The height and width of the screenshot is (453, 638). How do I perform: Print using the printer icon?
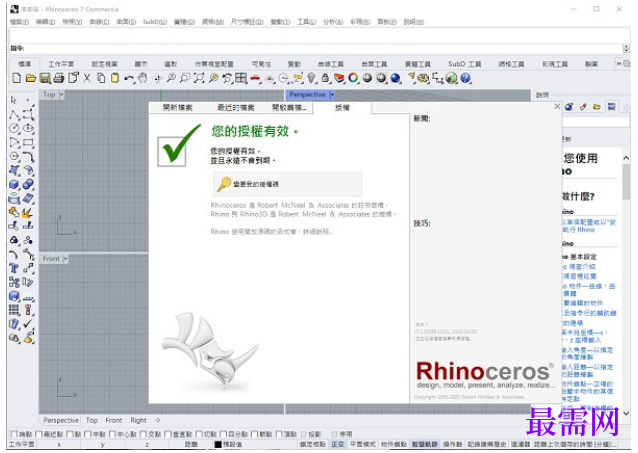click(x=59, y=78)
